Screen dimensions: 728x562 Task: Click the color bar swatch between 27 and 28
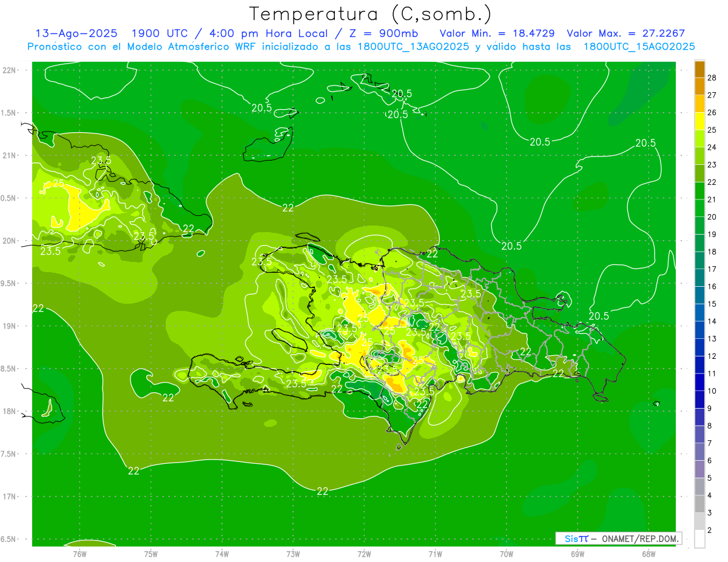tap(699, 87)
